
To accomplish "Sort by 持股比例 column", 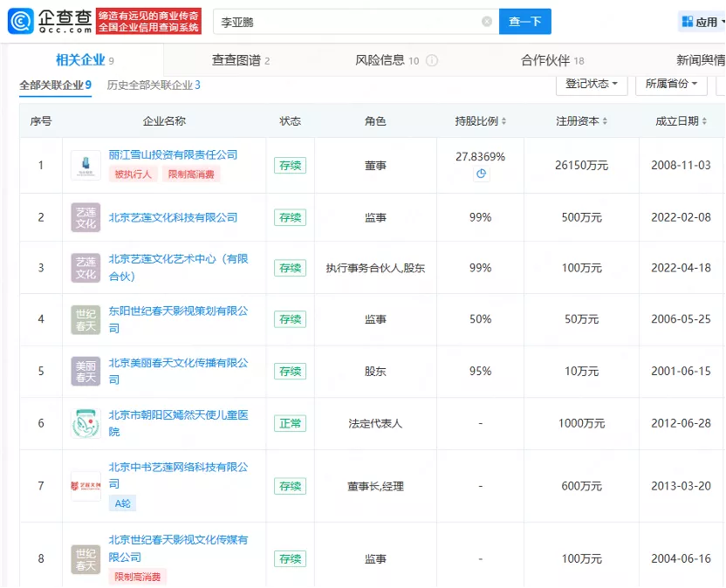I will click(481, 121).
